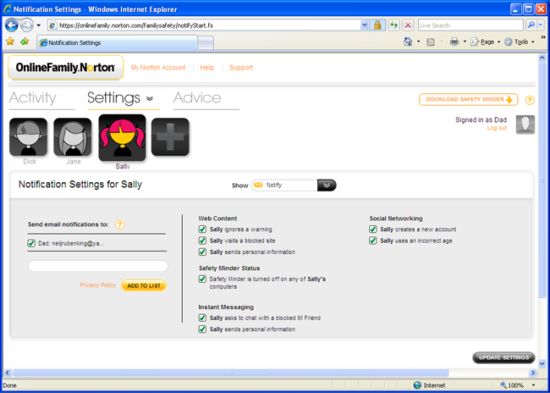Click the OnlineFamily.Norton logo

tap(66, 67)
